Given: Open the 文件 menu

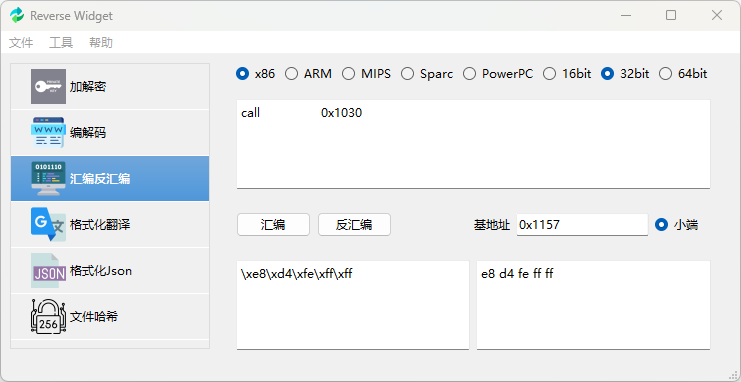Looking at the screenshot, I should click(21, 43).
